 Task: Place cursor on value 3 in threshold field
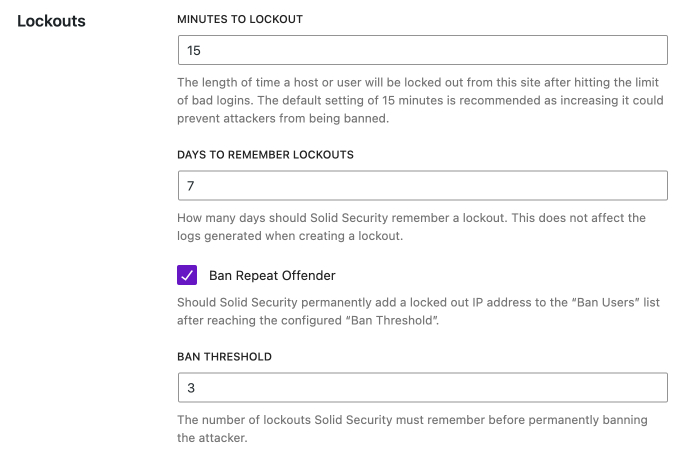click(191, 388)
